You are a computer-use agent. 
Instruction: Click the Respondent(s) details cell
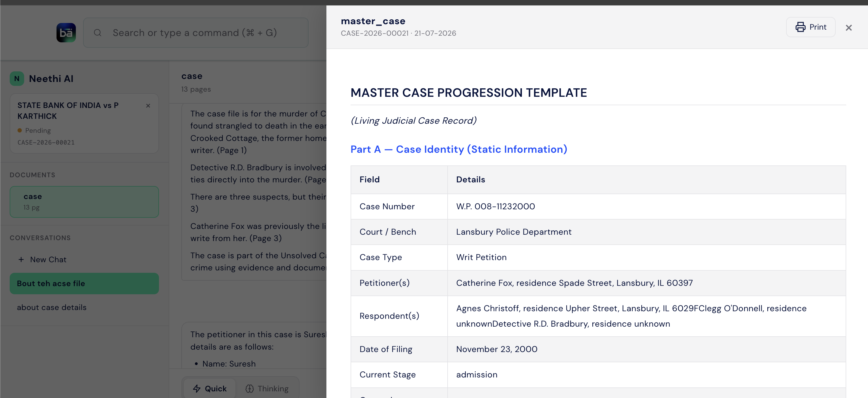point(646,316)
